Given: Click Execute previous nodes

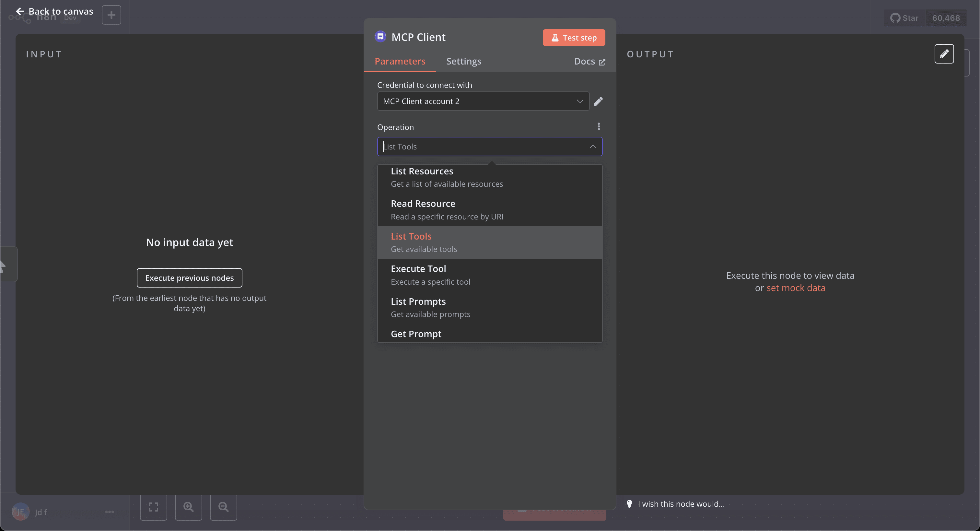Looking at the screenshot, I should coord(189,277).
